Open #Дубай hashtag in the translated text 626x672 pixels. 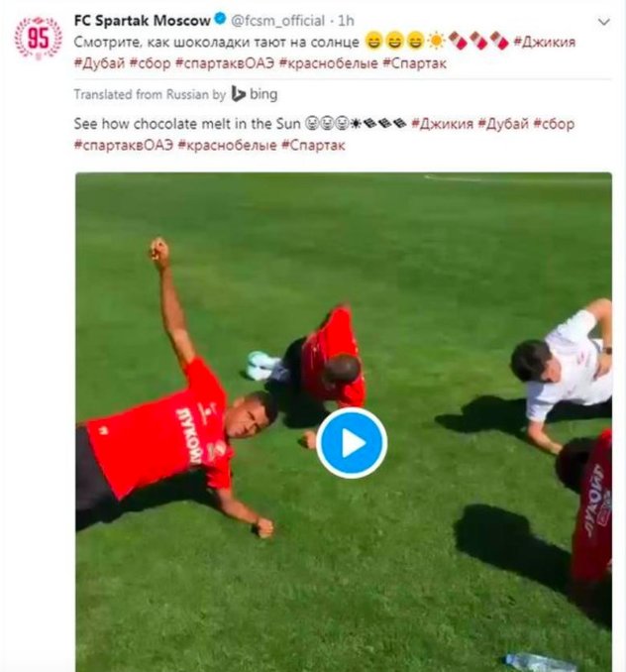coord(503,124)
